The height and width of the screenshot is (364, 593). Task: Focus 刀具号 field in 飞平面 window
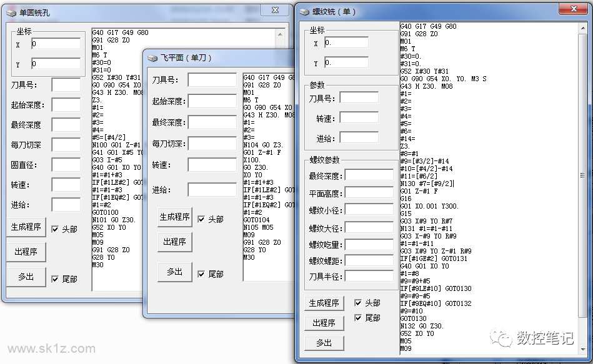coord(212,80)
